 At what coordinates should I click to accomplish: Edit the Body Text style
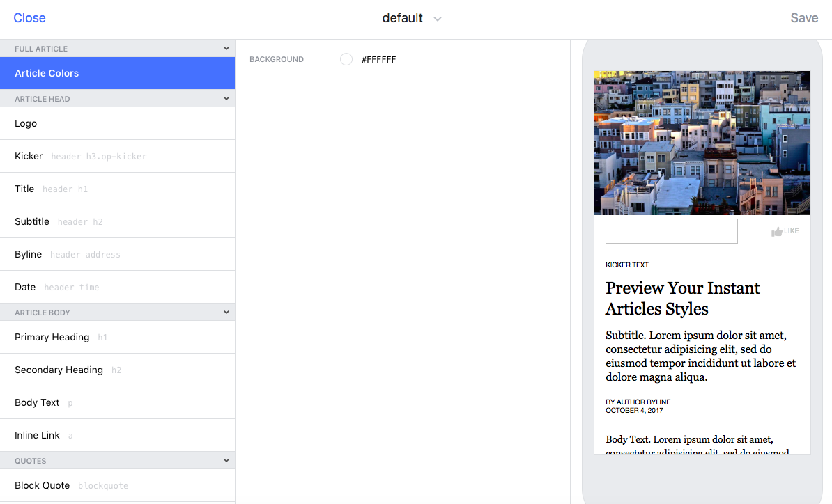(117, 402)
